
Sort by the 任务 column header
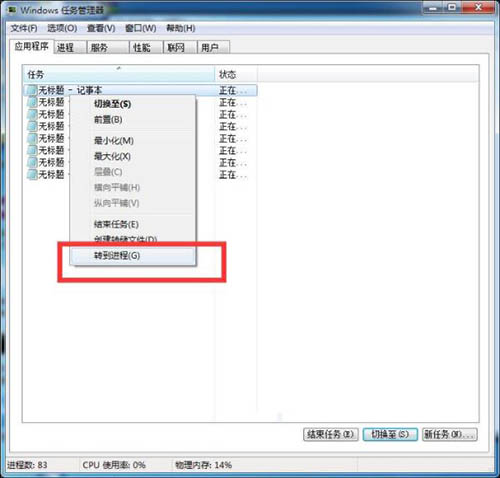click(x=119, y=74)
